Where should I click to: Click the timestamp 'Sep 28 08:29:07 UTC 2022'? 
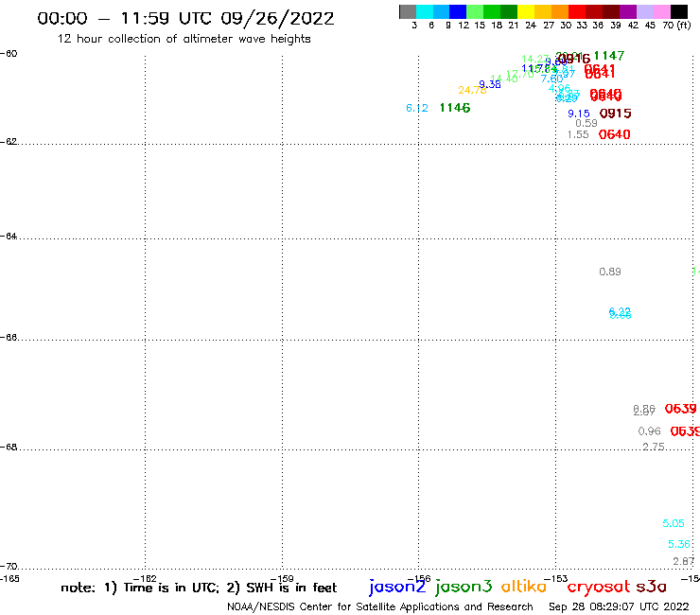(619, 606)
